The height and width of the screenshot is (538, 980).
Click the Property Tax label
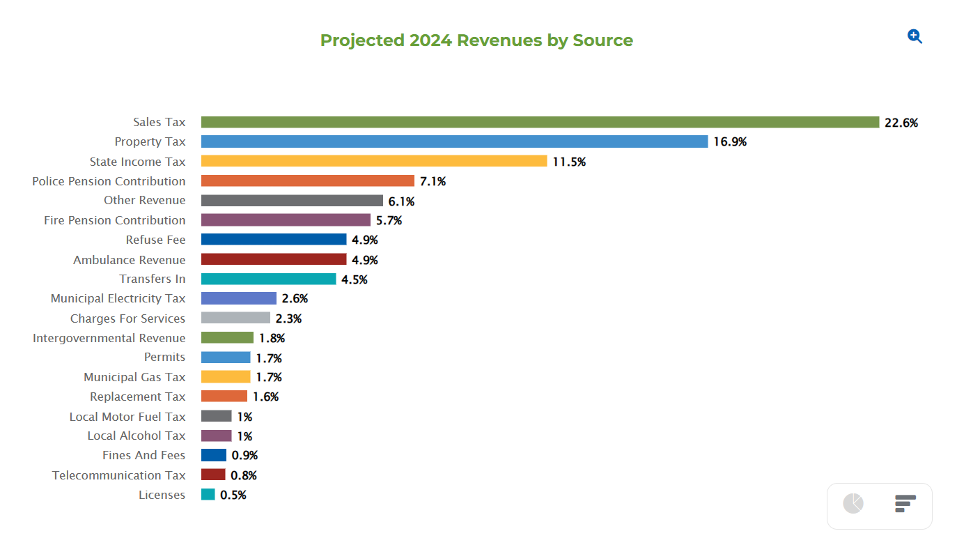pos(150,141)
